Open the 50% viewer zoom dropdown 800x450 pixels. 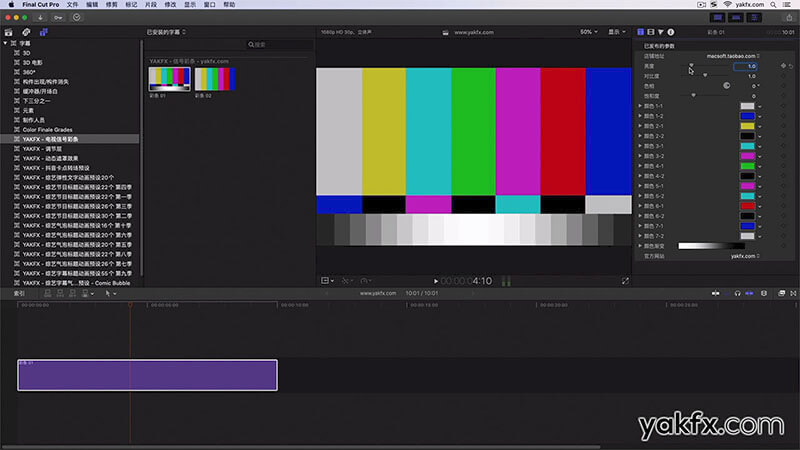point(588,32)
